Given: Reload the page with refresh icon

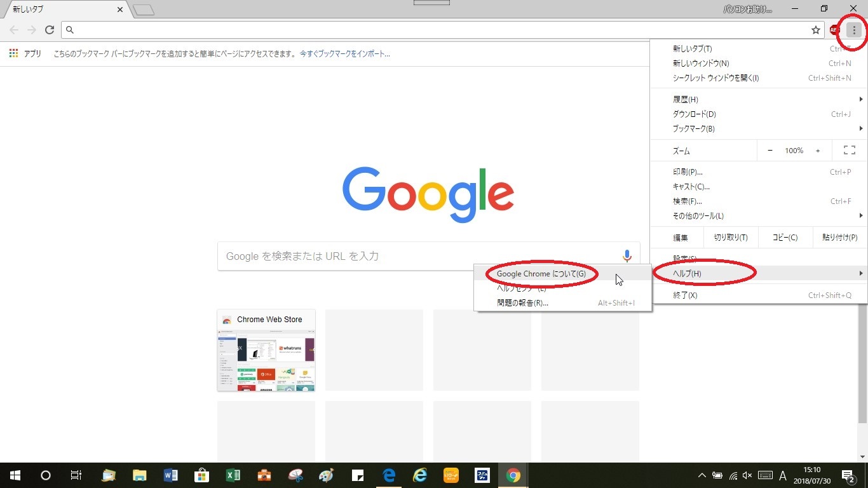Looking at the screenshot, I should (50, 30).
